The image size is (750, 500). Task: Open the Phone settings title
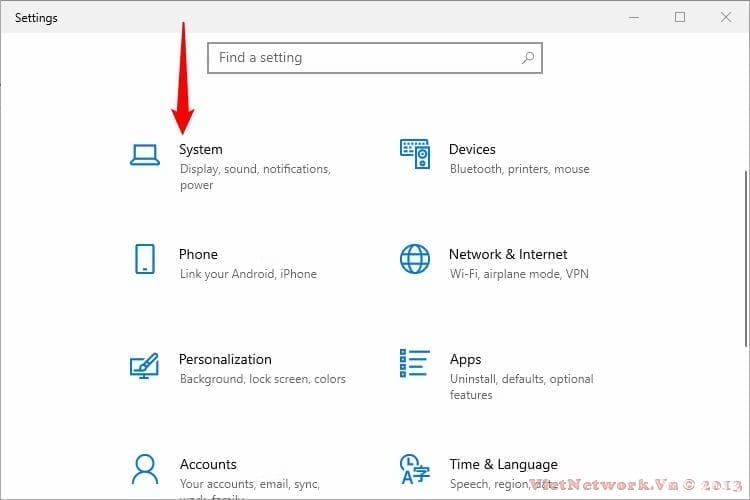[x=198, y=254]
